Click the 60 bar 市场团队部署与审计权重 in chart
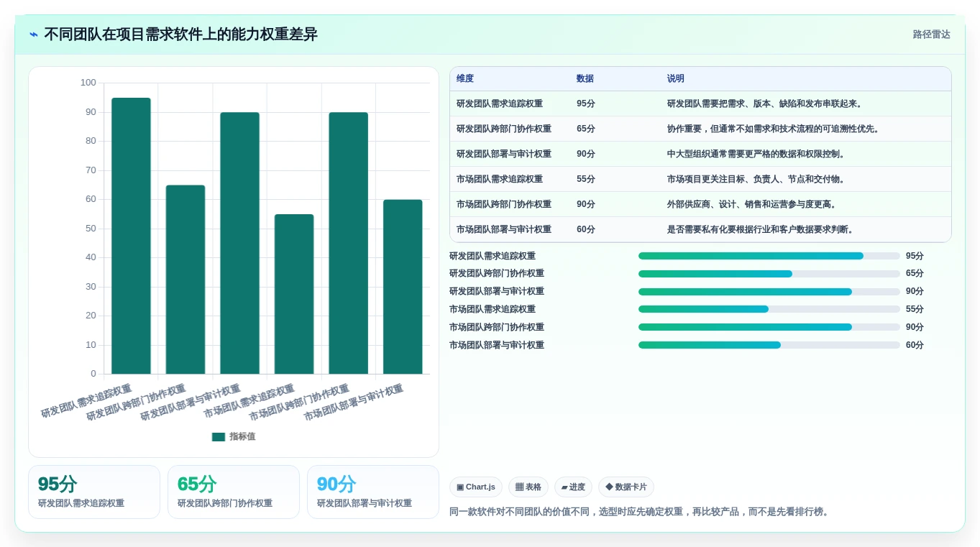Viewport: 980px width, 547px height. (x=403, y=287)
